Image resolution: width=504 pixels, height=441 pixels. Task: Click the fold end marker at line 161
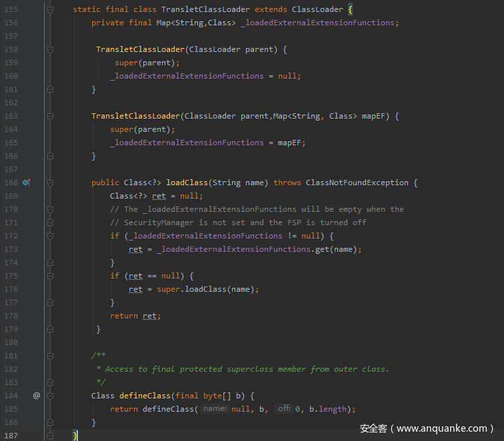coord(51,89)
